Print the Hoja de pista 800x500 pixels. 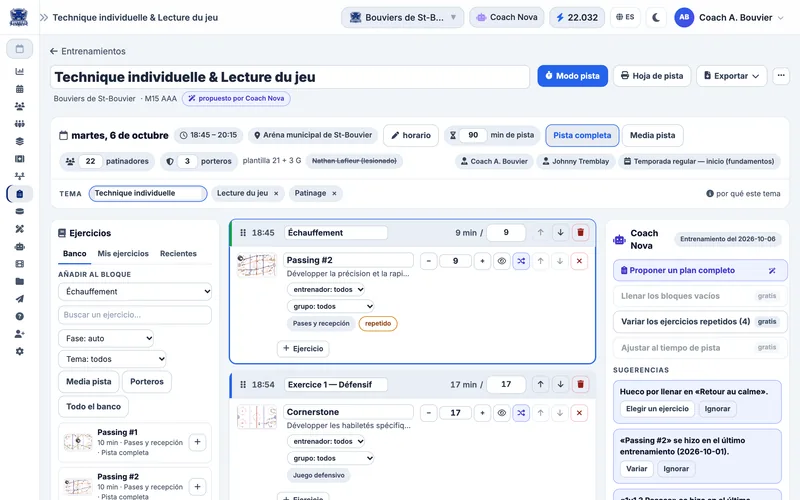(x=652, y=76)
